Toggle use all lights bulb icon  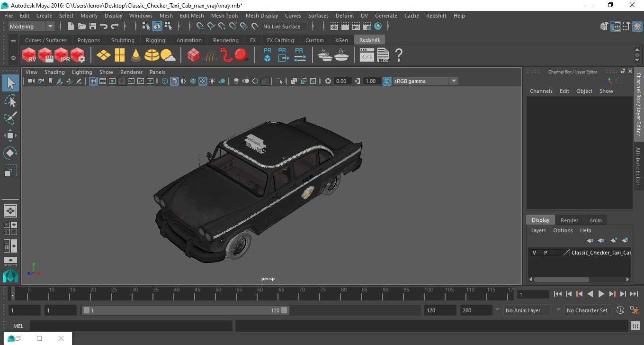[x=212, y=81]
